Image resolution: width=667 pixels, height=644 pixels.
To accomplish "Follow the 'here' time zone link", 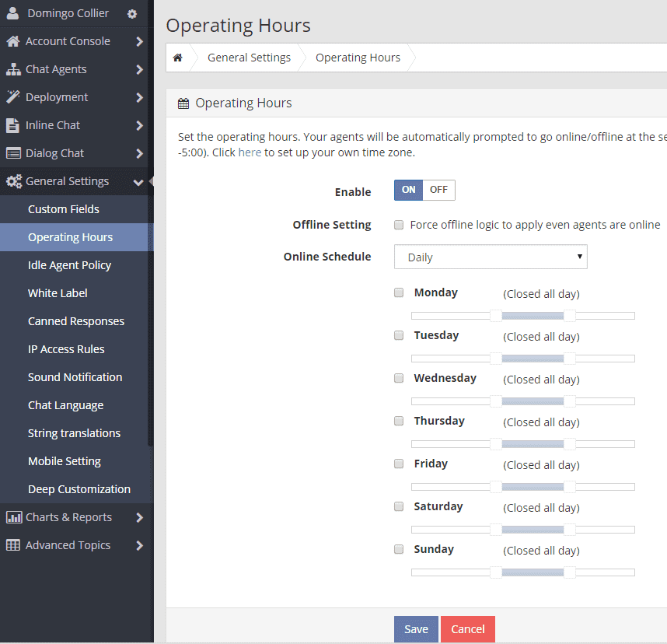I will 250,152.
